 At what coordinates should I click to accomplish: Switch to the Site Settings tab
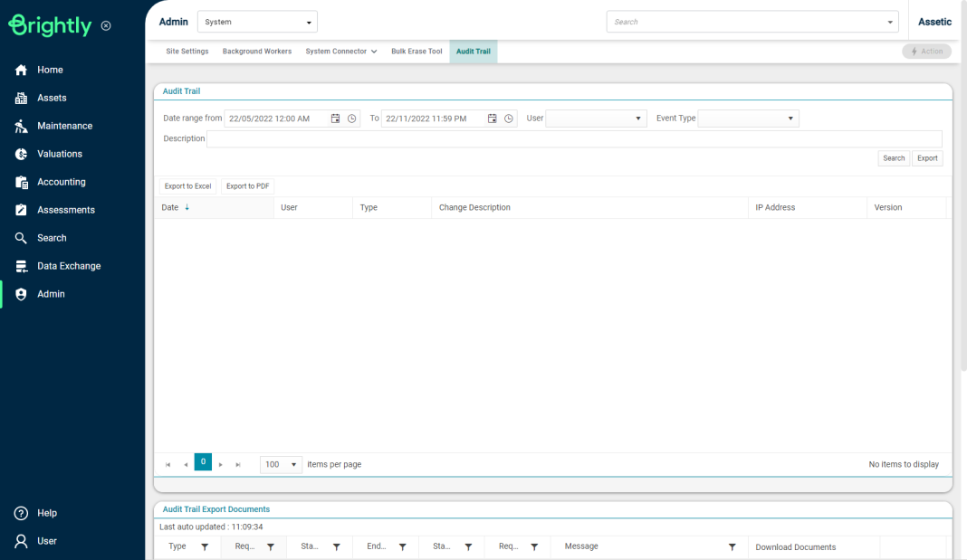(x=187, y=52)
